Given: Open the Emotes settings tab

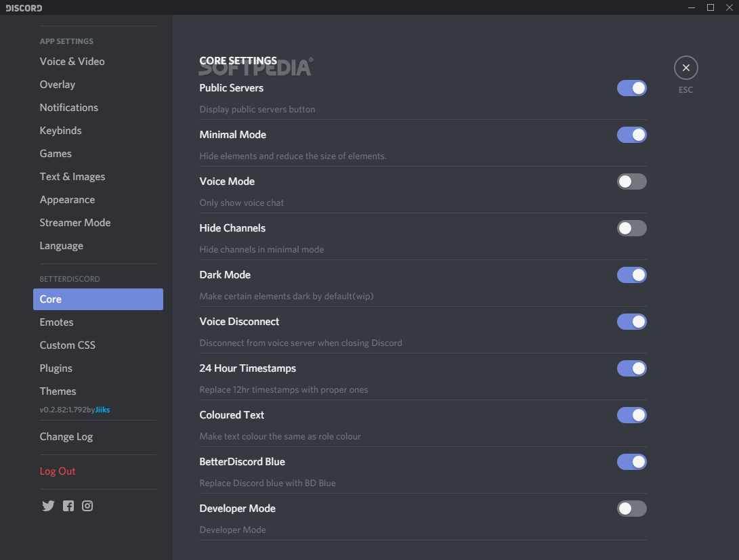Looking at the screenshot, I should (x=98, y=322).
